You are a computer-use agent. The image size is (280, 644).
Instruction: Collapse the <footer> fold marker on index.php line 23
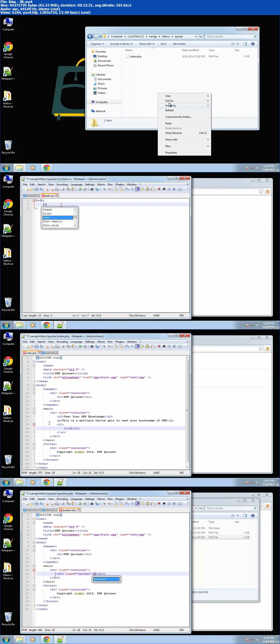point(34,444)
